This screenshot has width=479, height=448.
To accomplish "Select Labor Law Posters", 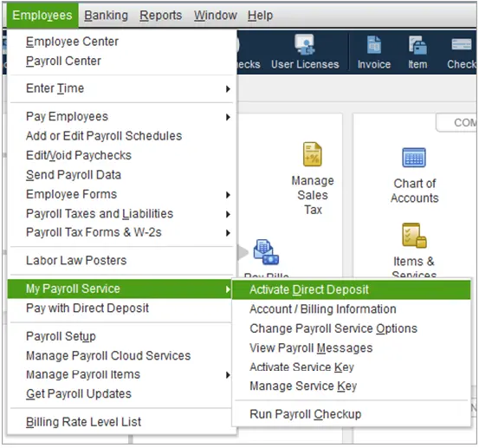I will [x=121, y=261].
